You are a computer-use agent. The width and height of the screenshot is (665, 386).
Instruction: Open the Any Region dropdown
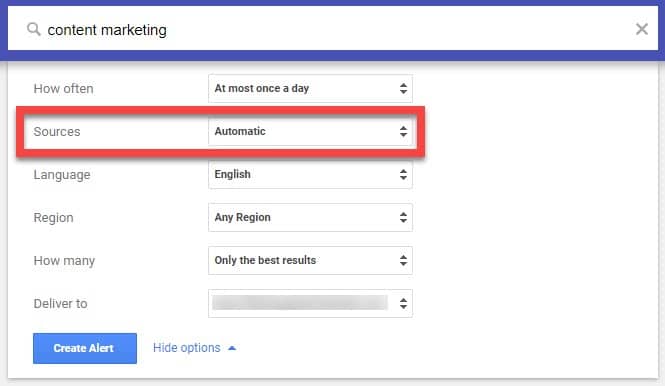click(x=310, y=217)
